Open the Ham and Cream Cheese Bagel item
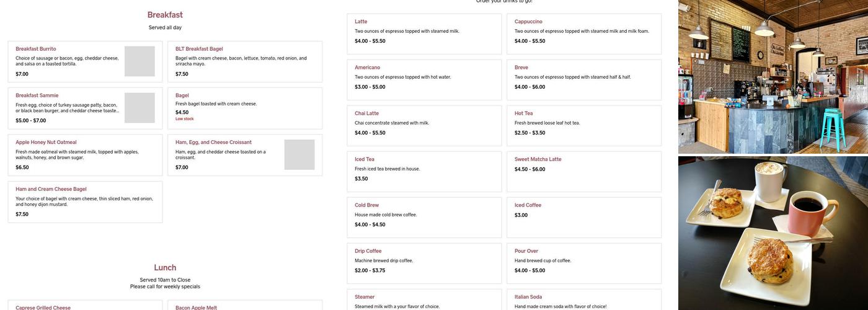The width and height of the screenshot is (868, 310). (x=85, y=201)
